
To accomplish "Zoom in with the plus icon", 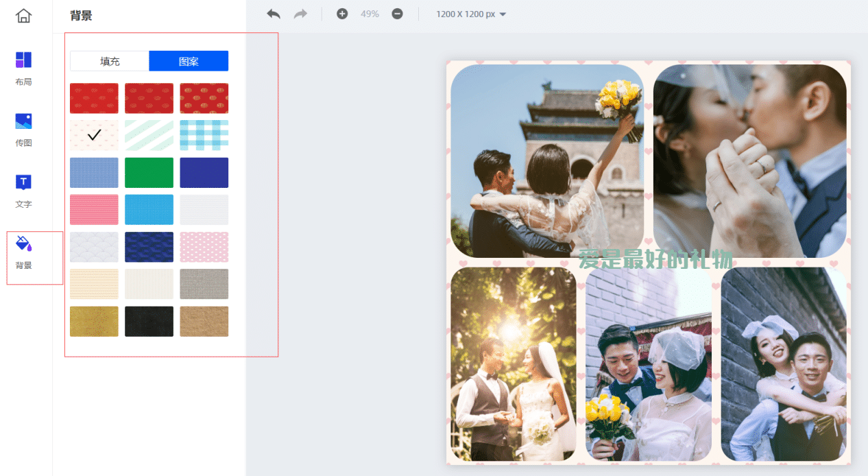I will pyautogui.click(x=342, y=14).
